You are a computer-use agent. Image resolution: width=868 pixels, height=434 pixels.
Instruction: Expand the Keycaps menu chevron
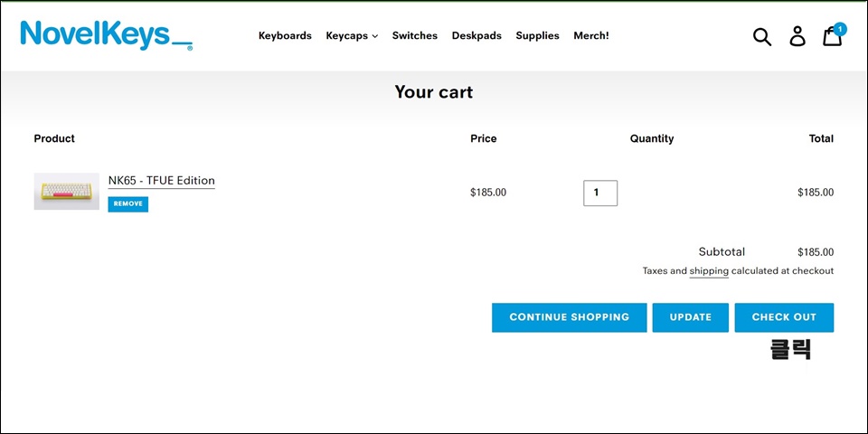[x=374, y=36]
